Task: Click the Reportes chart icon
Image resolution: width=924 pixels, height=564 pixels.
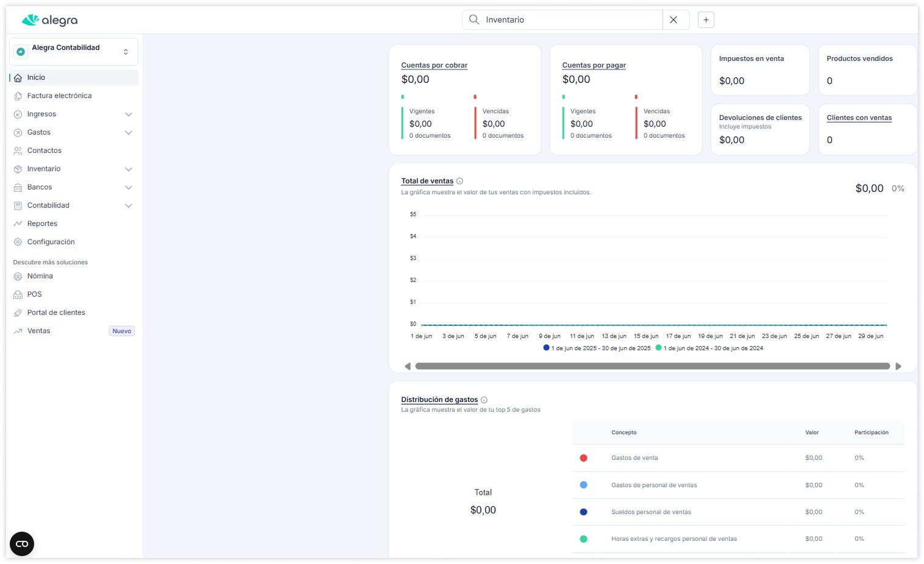Action: pyautogui.click(x=18, y=224)
